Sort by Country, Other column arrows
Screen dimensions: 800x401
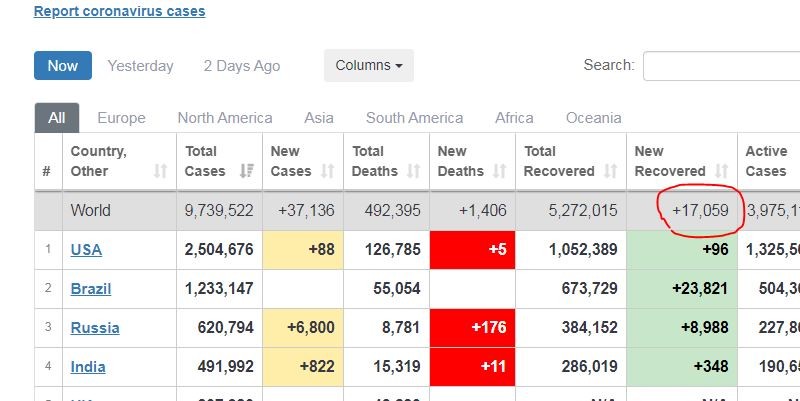pyautogui.click(x=160, y=172)
